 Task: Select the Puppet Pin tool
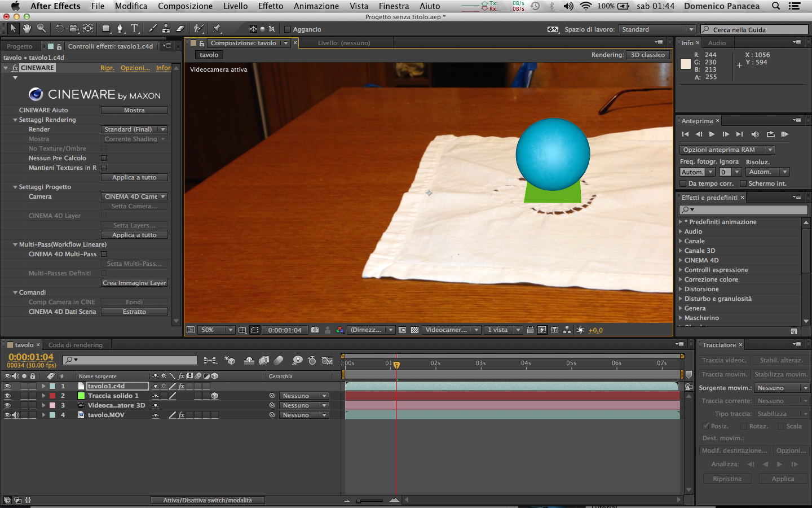217,28
